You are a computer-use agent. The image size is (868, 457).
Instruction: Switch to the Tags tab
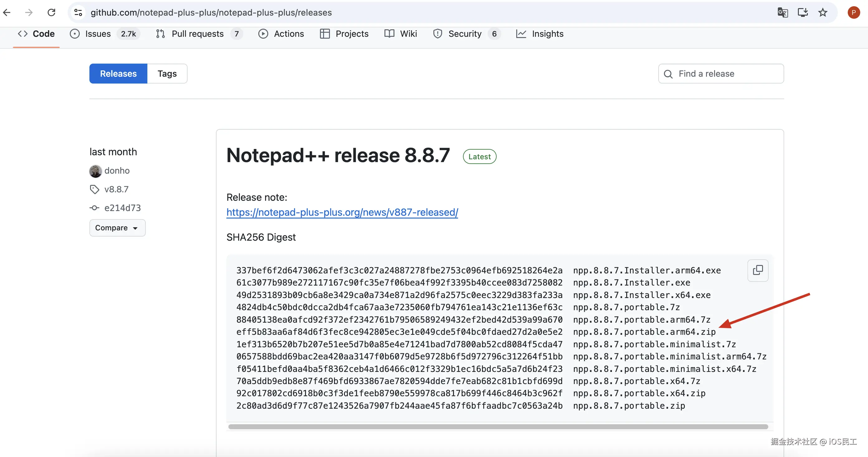pos(167,74)
